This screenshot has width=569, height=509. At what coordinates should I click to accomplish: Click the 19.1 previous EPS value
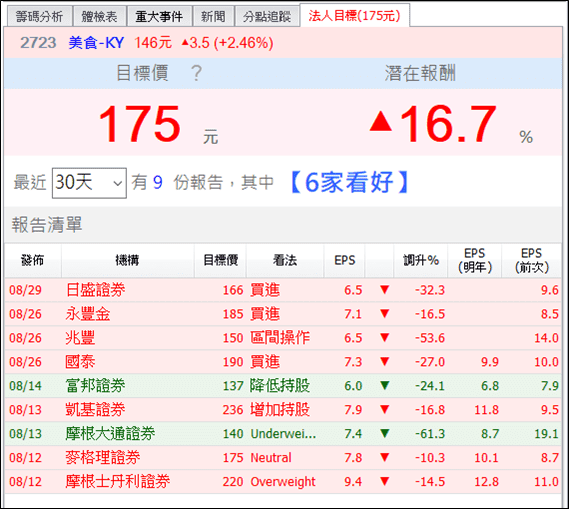546,434
